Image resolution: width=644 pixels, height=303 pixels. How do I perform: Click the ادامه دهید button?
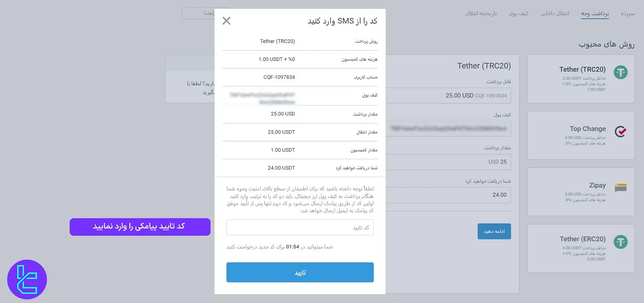(x=494, y=231)
